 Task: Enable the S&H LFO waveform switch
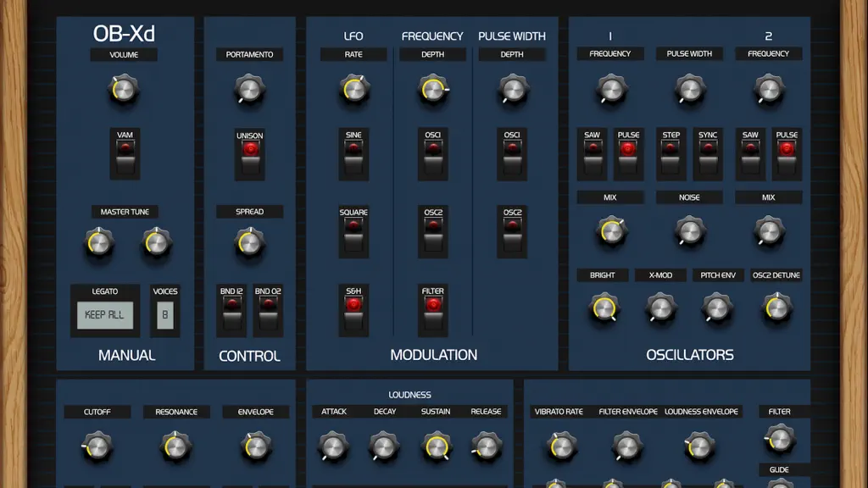coord(353,310)
